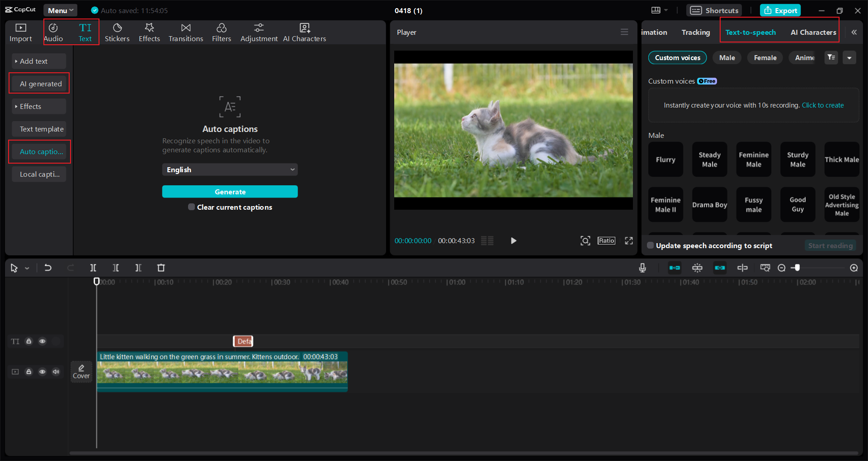Switch to the Tracking tab
Screen dimensions: 868x461
coord(696,32)
